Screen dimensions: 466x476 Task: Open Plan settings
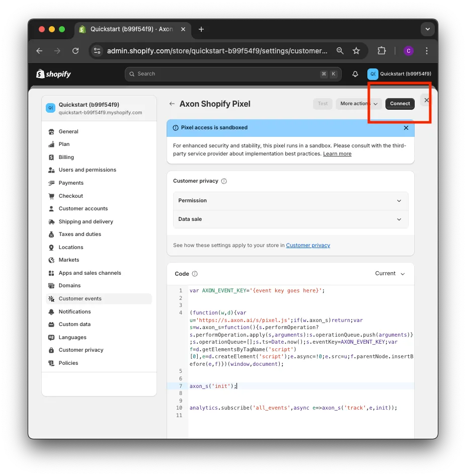coord(99,144)
